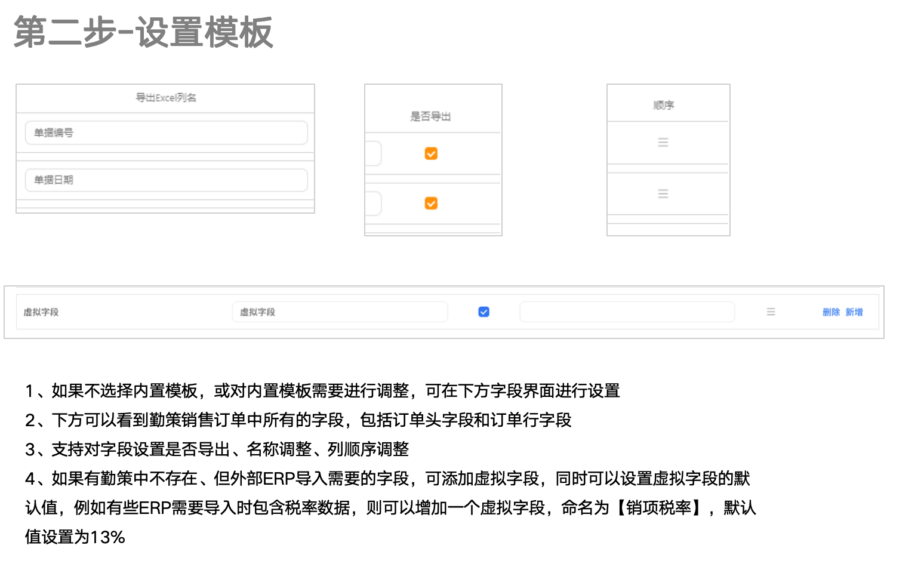This screenshot has width=924, height=573.
Task: Toggle the blue checkbox in 虚拟字段 row
Action: coord(484,312)
